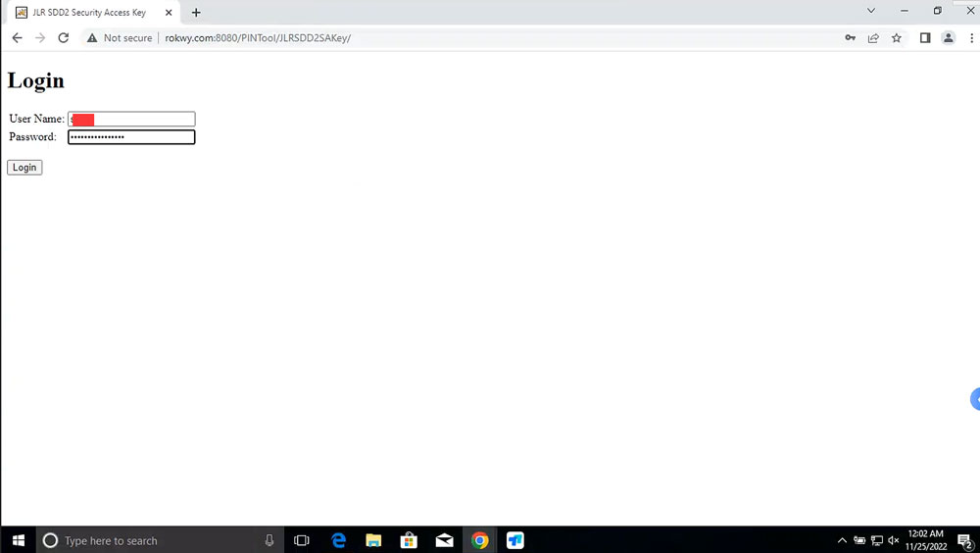Bookmark this page with the star icon
The height and width of the screenshot is (553, 980).
coord(896,38)
